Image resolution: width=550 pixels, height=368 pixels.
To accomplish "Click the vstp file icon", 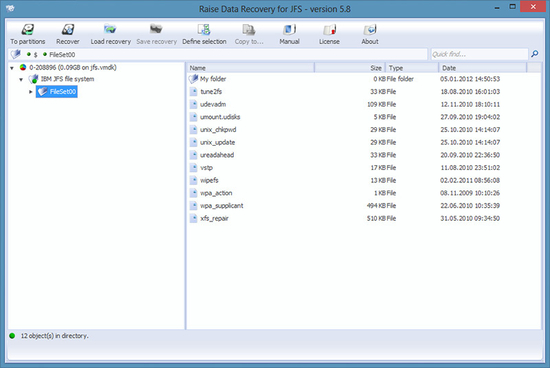I will coord(193,168).
